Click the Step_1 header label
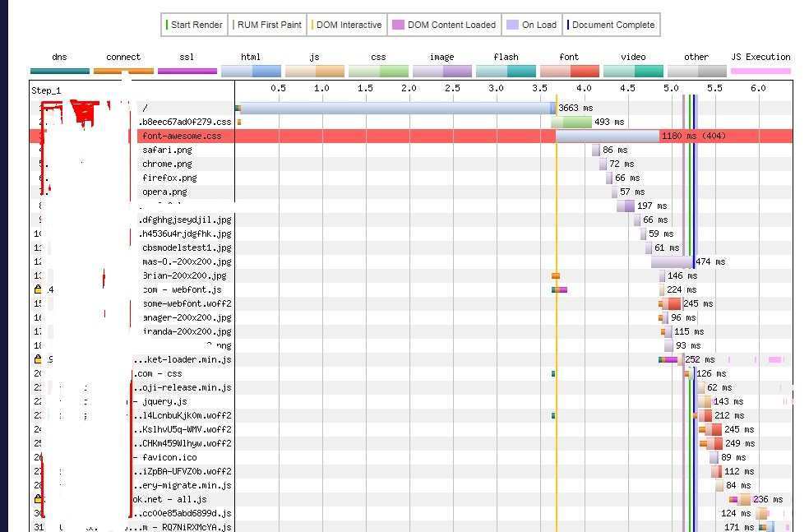 (x=46, y=90)
